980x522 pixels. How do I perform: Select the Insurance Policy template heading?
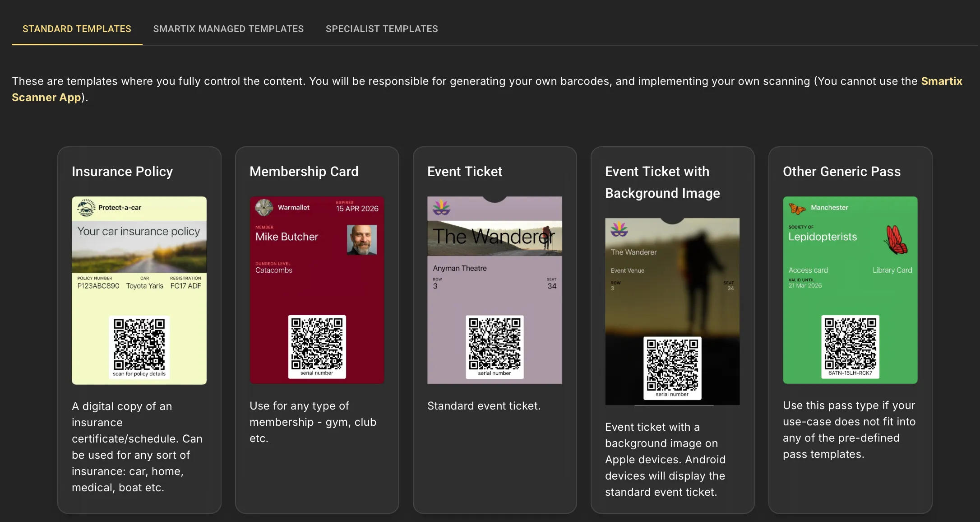tap(122, 172)
